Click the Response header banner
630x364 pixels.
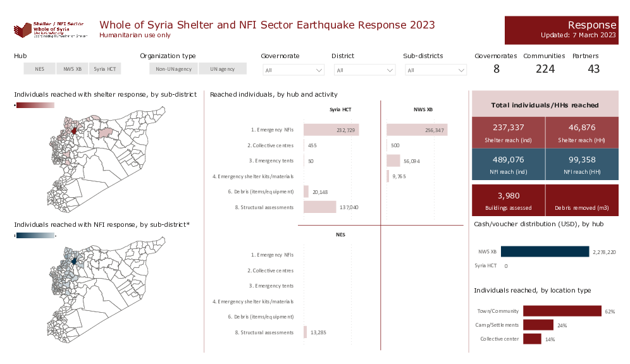(x=560, y=30)
